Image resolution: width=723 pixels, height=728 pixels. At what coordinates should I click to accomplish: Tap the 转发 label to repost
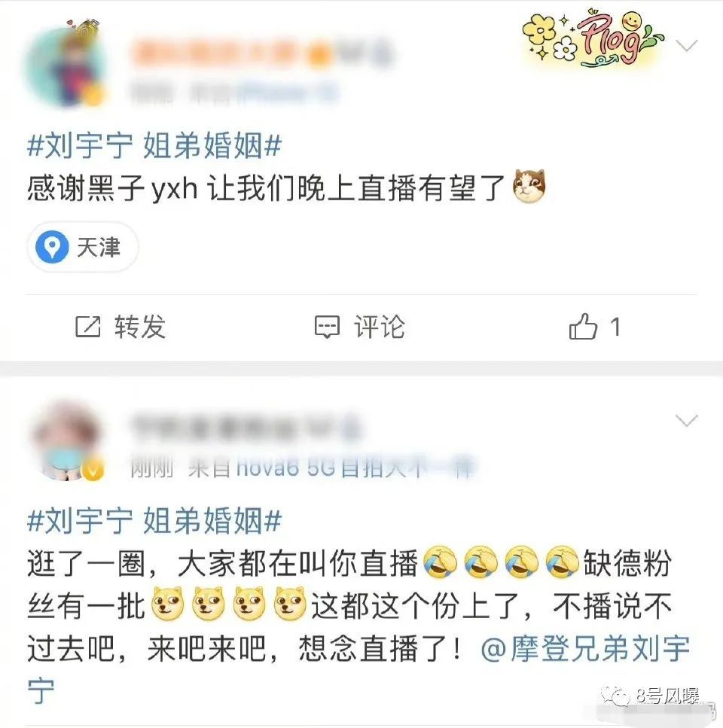click(140, 327)
